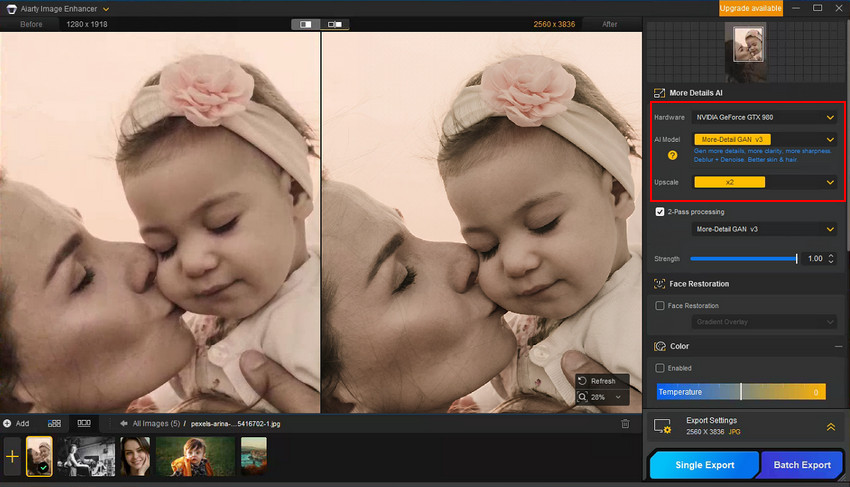Enable the Face Restoration checkbox
Image resolution: width=850 pixels, height=487 pixels.
tap(660, 306)
